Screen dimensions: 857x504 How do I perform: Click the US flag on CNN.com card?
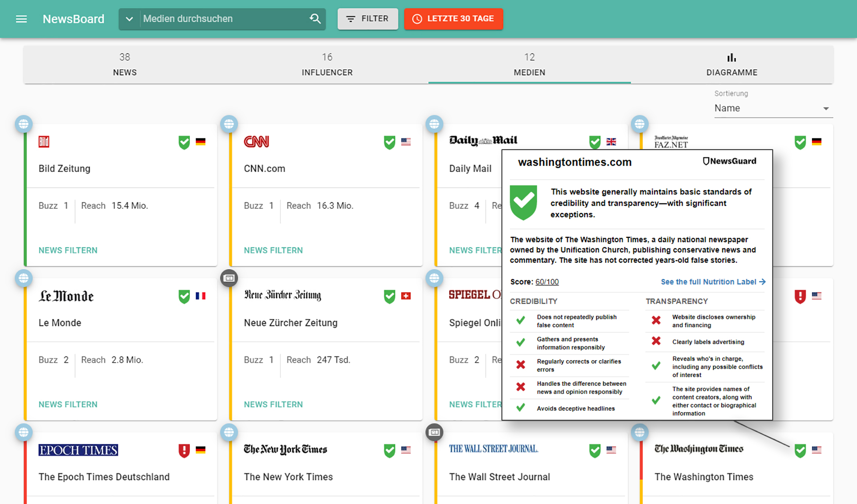[x=406, y=142]
